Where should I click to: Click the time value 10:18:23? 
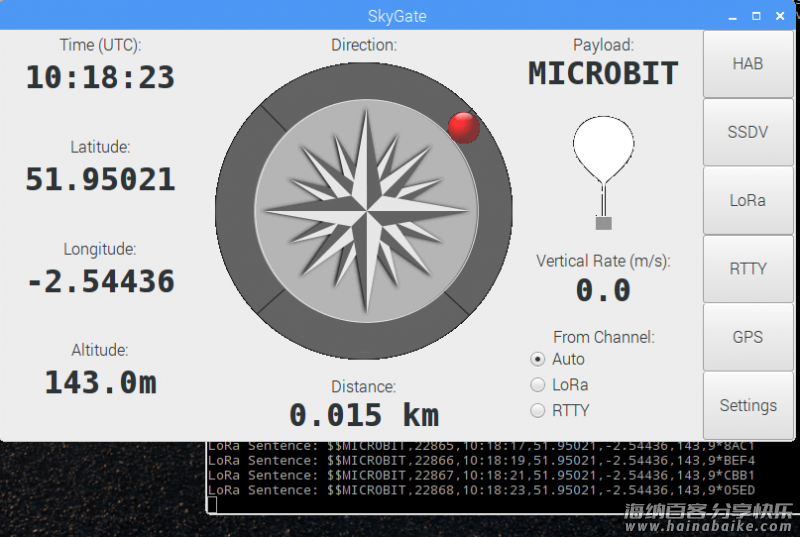coord(101,78)
